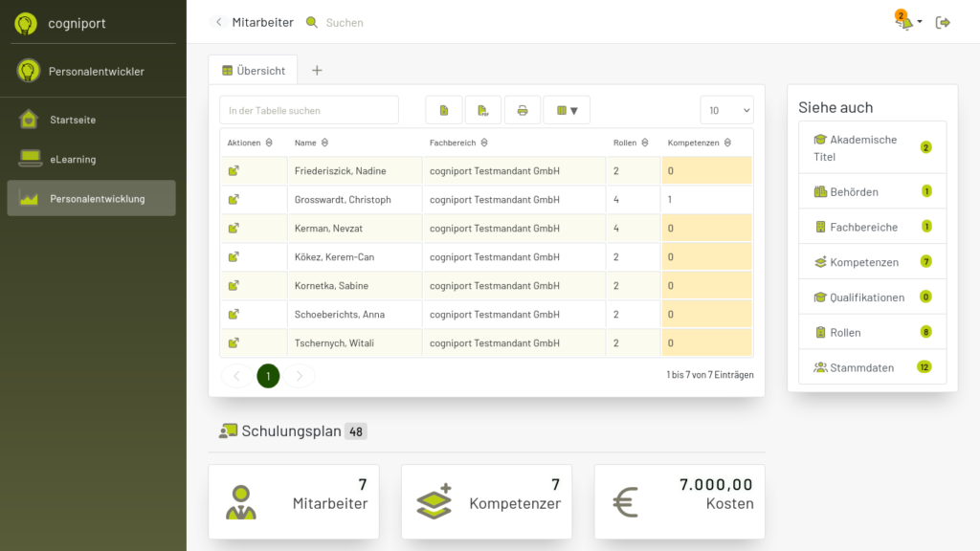Click the cogniport logo icon
Image resolution: width=980 pixels, height=551 pixels.
coord(26,23)
